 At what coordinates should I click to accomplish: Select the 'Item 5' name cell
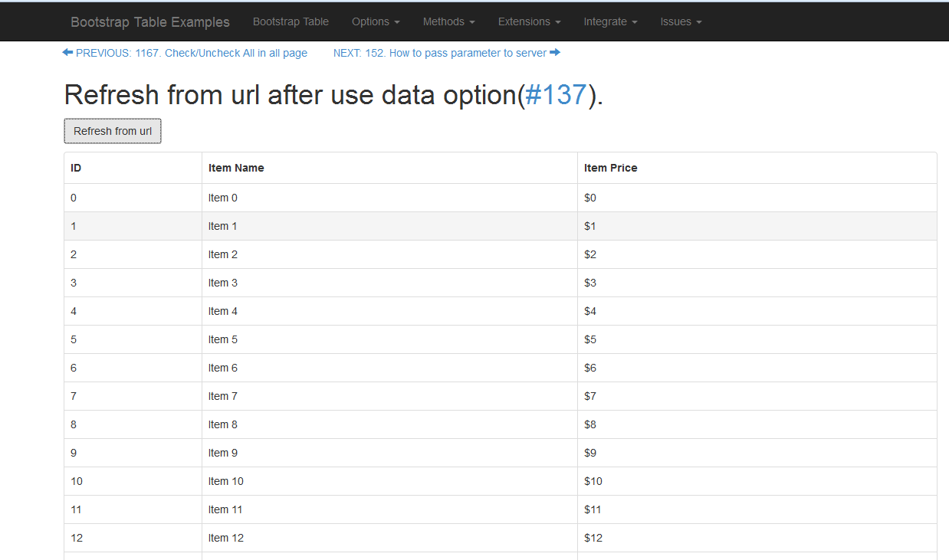click(390, 339)
